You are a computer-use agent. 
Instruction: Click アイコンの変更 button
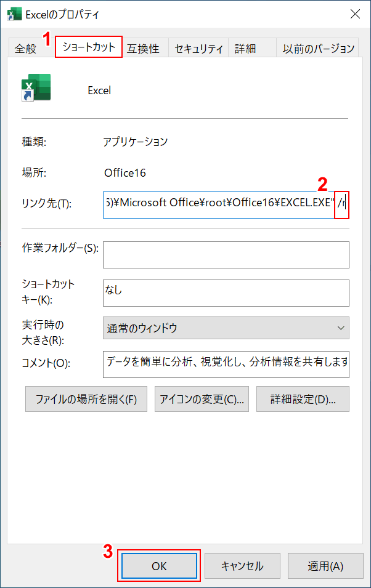tap(202, 399)
